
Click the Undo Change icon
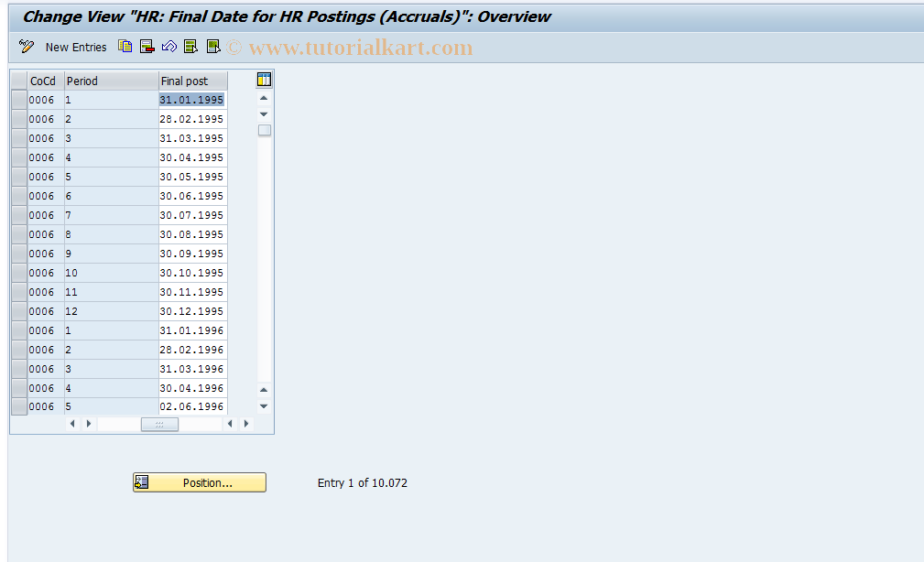pyautogui.click(x=169, y=47)
